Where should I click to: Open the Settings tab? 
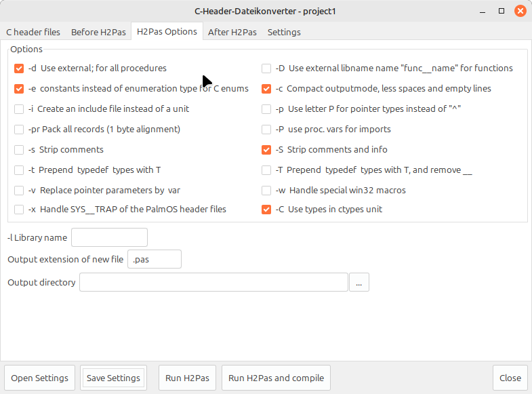click(x=284, y=32)
